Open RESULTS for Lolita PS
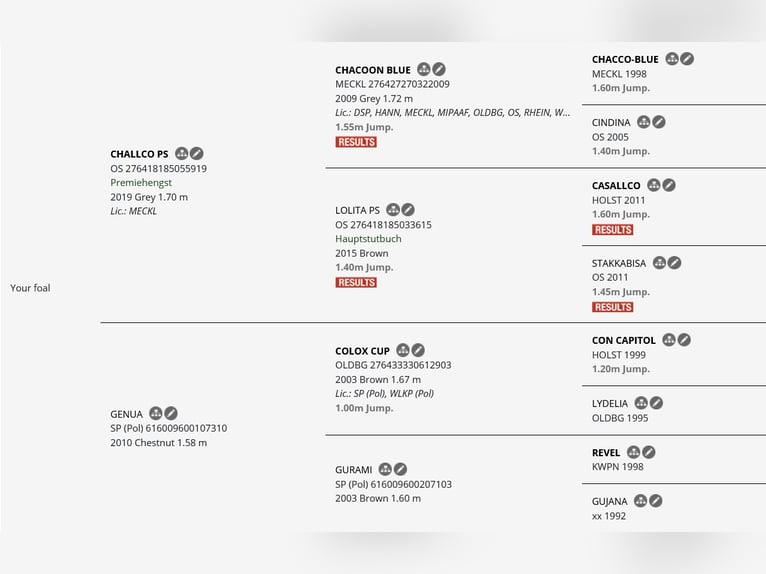766x574 pixels. (356, 282)
